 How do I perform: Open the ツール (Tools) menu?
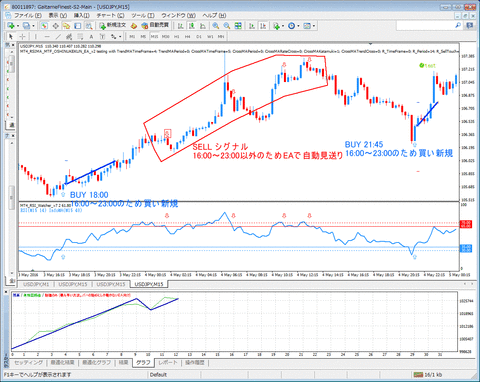pos(143,15)
